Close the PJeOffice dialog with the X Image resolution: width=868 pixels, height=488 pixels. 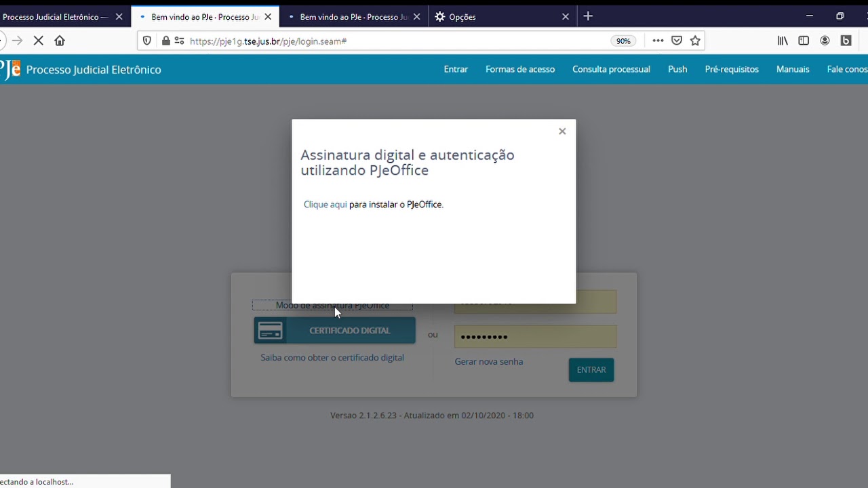pyautogui.click(x=562, y=131)
